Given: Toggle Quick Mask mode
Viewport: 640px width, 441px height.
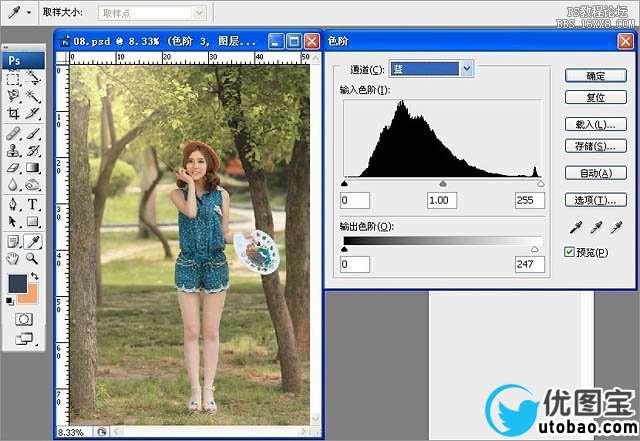Looking at the screenshot, I should 24,319.
